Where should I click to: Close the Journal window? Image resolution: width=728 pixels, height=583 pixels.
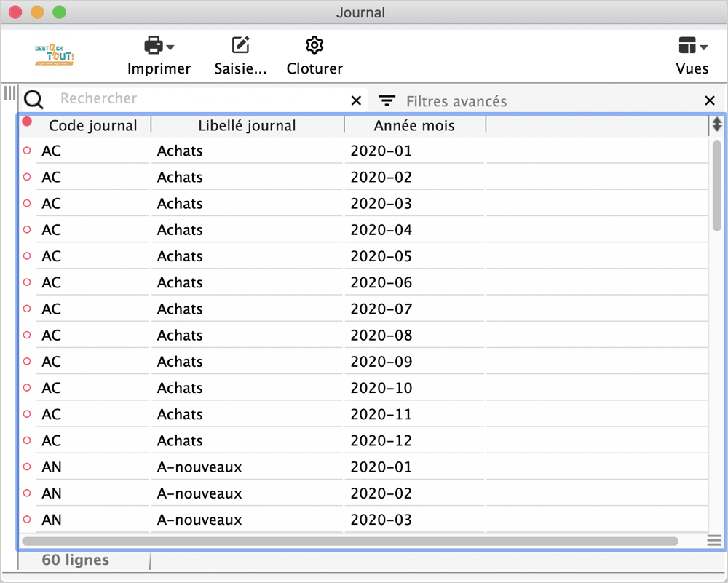click(x=15, y=12)
